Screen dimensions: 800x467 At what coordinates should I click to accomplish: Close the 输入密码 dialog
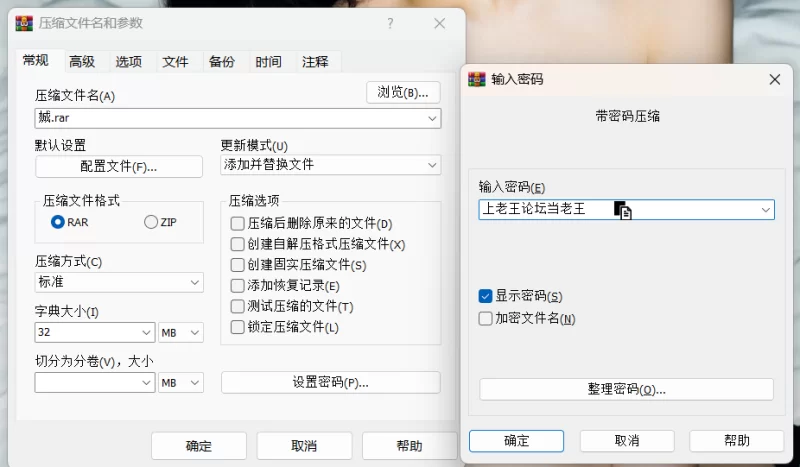tap(774, 79)
